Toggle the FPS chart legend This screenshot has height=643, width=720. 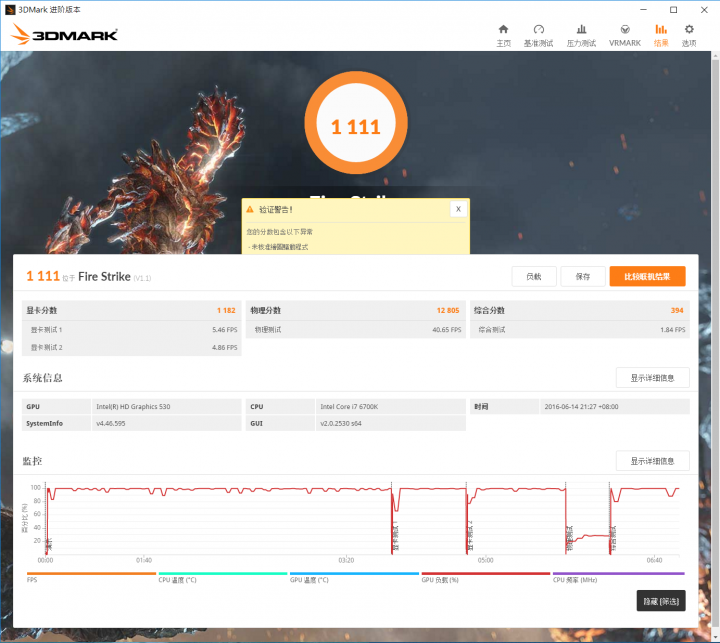91,577
